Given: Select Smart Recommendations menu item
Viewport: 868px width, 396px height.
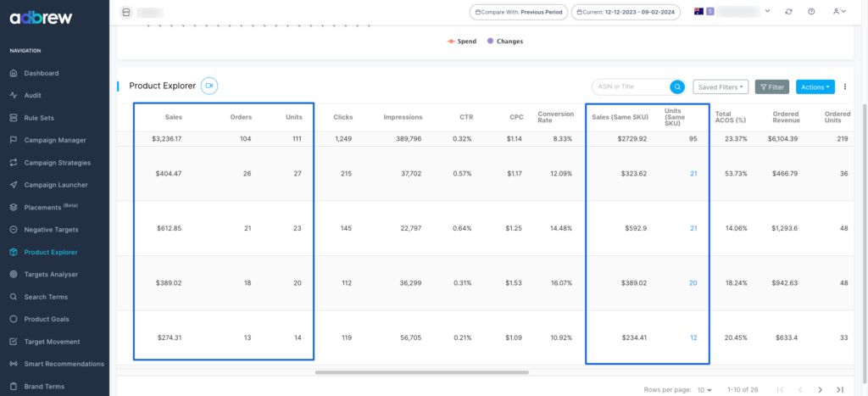Looking at the screenshot, I should [x=64, y=364].
